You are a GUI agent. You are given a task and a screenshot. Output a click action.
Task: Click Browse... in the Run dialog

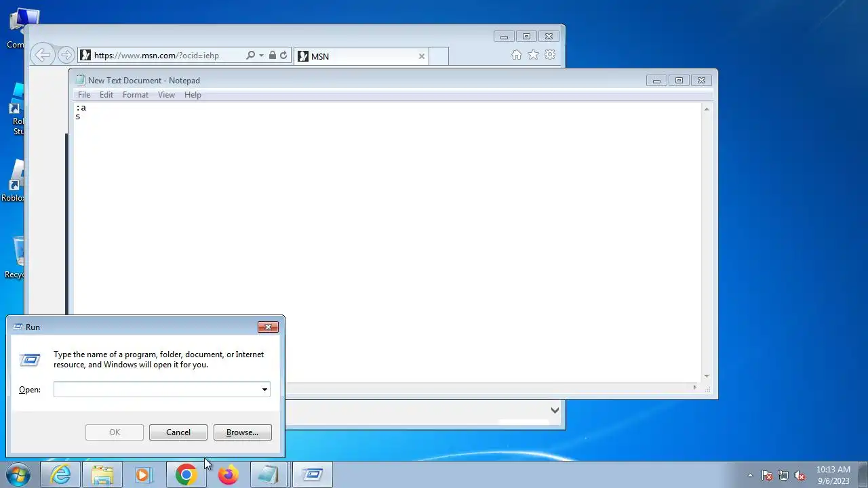click(x=242, y=432)
